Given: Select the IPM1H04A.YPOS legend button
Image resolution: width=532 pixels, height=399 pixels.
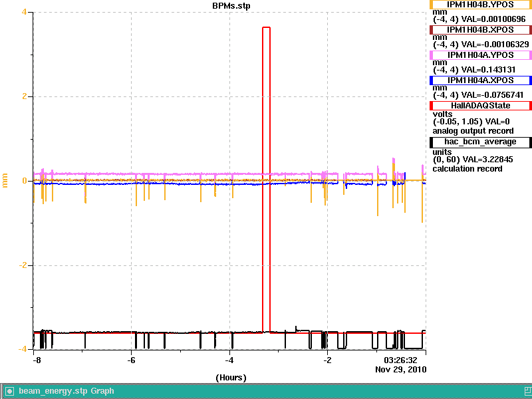Looking at the screenshot, I should (x=480, y=55).
